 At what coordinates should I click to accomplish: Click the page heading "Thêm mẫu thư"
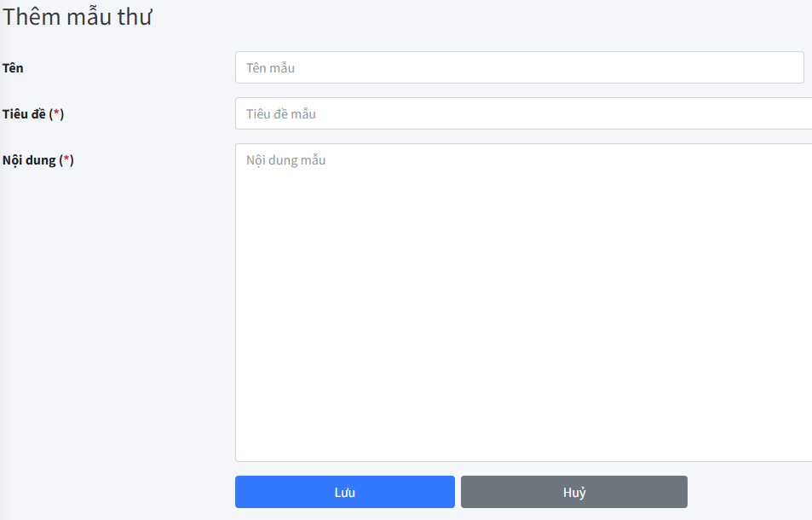click(78, 16)
